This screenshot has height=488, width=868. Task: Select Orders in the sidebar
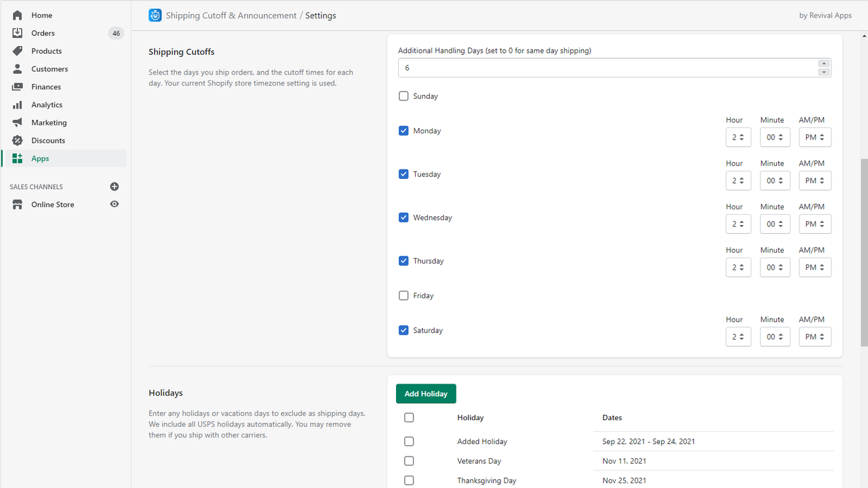pos(16,33)
